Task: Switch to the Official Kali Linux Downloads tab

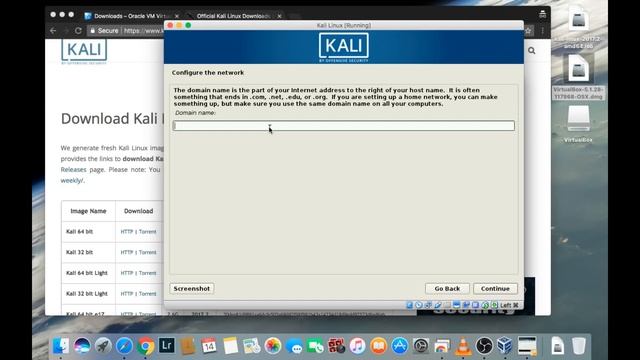Action: click(x=233, y=16)
